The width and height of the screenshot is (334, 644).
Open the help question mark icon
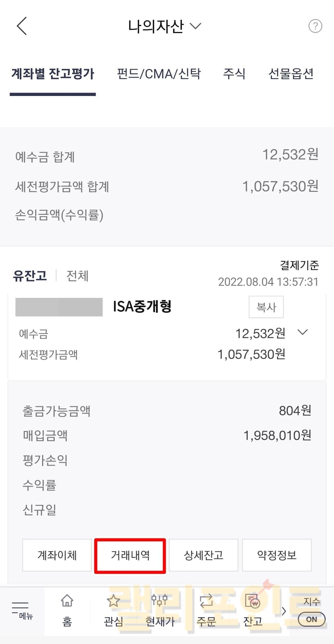315,26
